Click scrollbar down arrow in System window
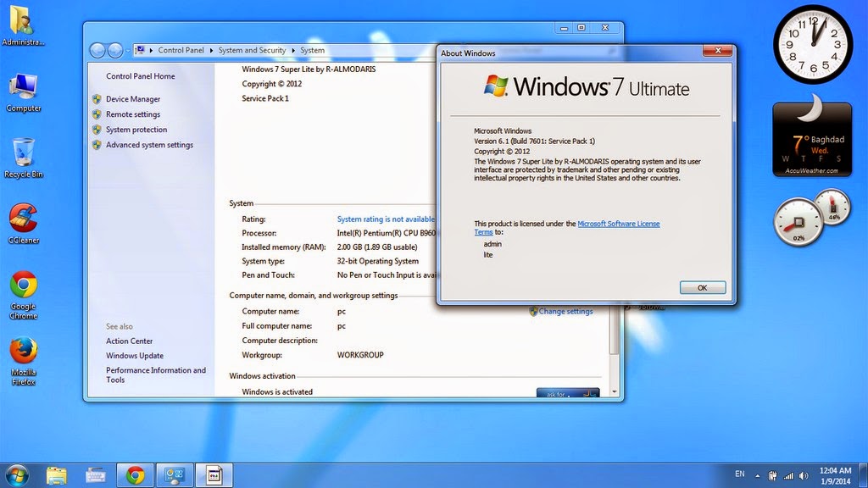The width and height of the screenshot is (868, 488). click(615, 391)
